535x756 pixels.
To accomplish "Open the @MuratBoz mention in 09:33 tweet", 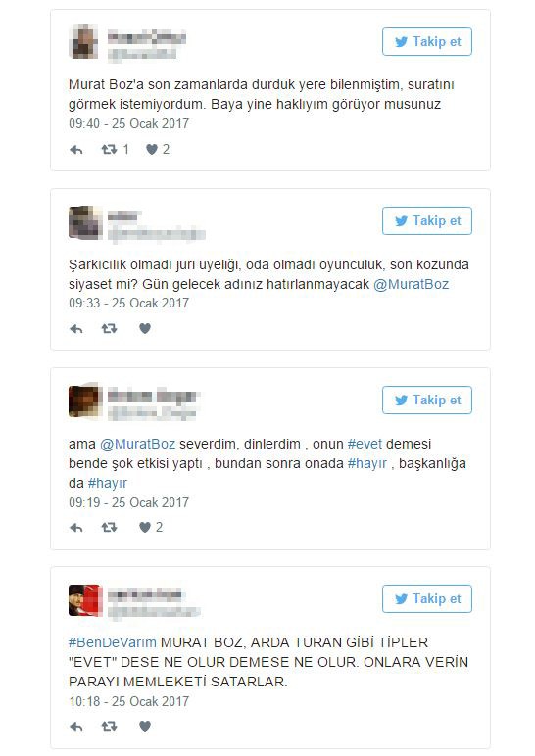I will pos(411,284).
